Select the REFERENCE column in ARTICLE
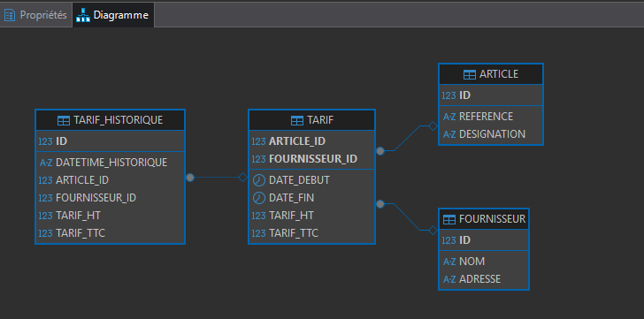644x319 pixels. (491, 117)
